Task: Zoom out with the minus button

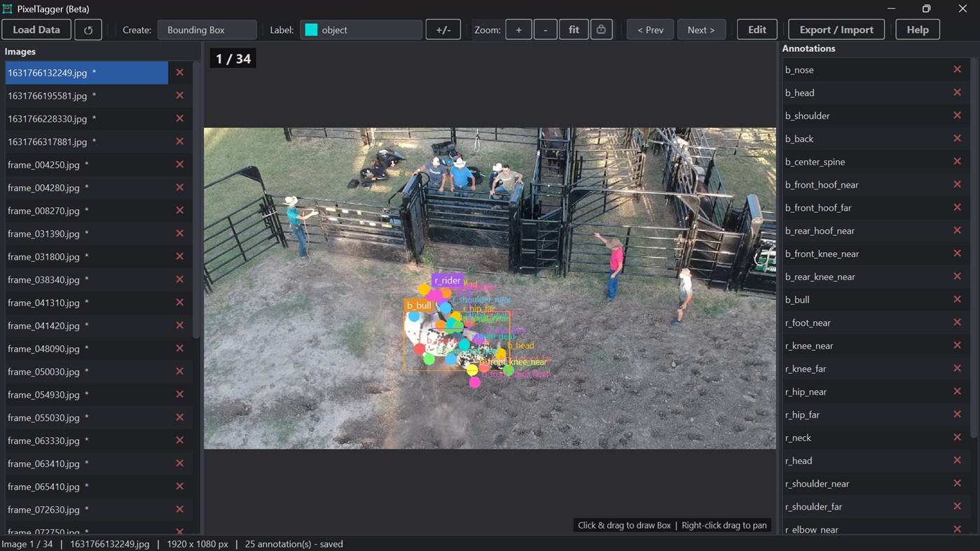Action: pyautogui.click(x=546, y=30)
